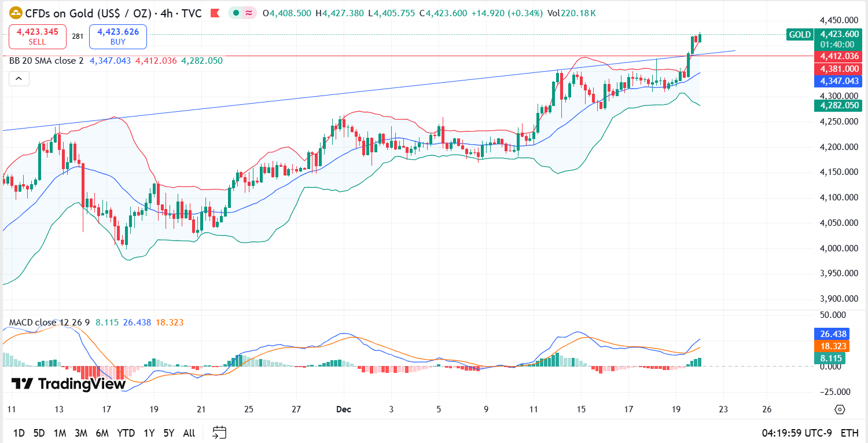The image size is (868, 443).
Task: Switch to the YTD date range
Action: [x=126, y=433]
